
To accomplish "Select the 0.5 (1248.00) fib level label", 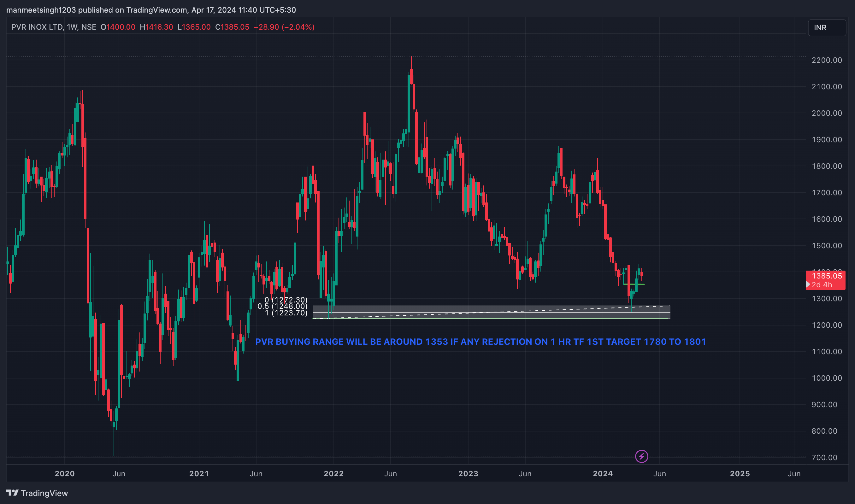I will [x=282, y=306].
